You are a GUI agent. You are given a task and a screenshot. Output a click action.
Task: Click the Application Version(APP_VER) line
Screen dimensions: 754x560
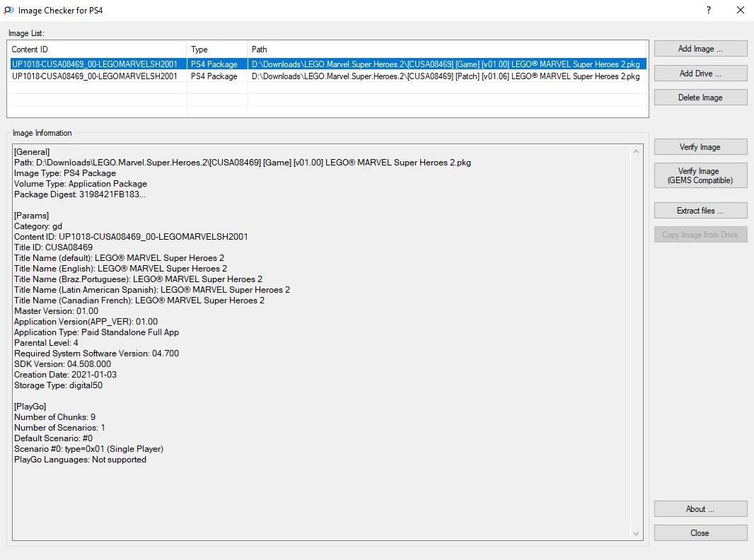86,322
